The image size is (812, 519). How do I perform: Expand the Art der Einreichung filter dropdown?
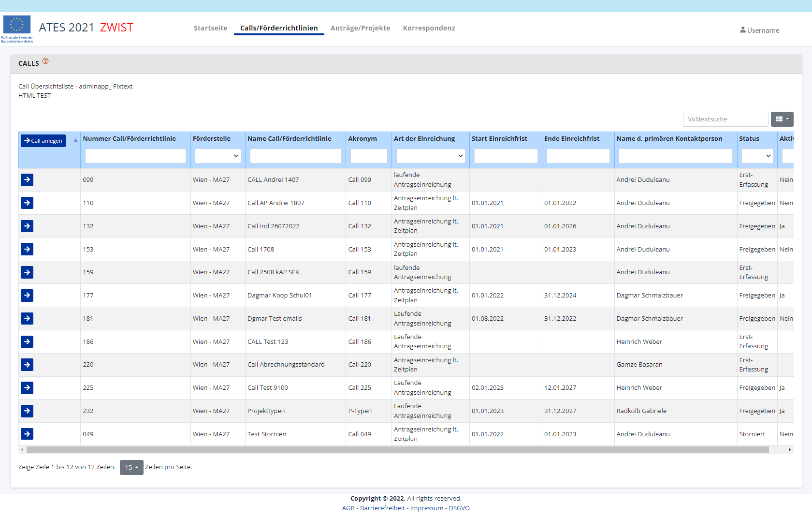pyautogui.click(x=430, y=156)
